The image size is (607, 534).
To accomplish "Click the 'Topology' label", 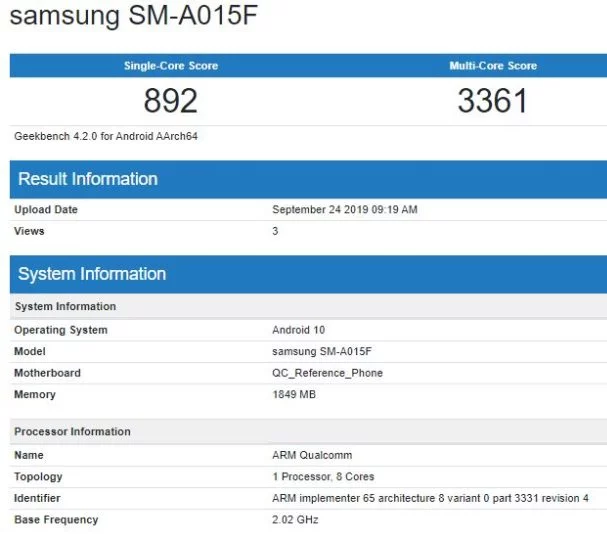I will (x=38, y=477).
